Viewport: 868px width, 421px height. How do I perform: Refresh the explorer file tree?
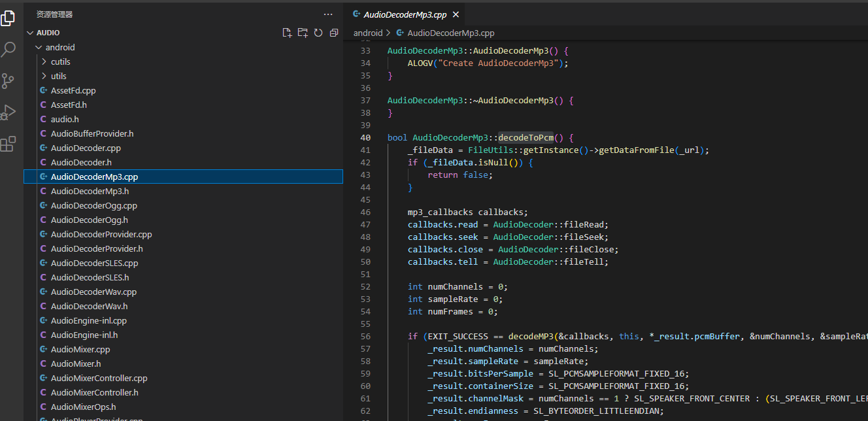pyautogui.click(x=318, y=33)
